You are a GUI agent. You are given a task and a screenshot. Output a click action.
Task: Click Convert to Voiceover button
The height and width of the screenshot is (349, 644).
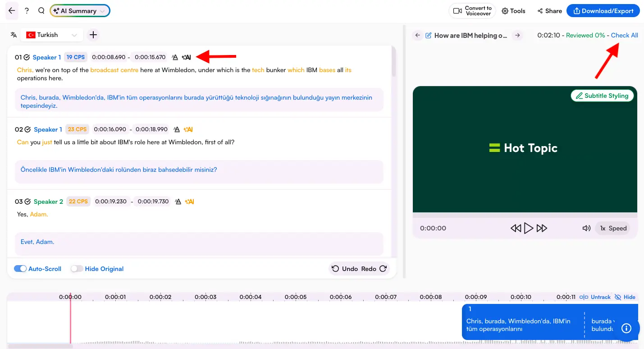pos(472,11)
